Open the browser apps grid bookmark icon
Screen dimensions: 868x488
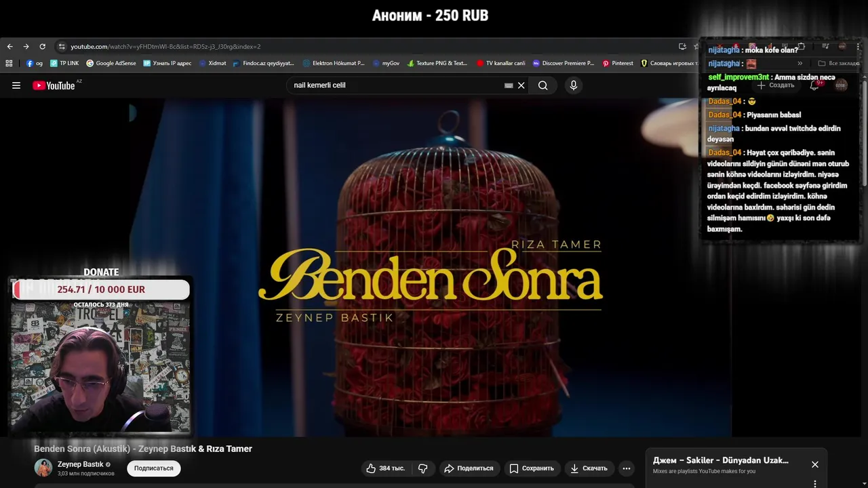pyautogui.click(x=9, y=63)
